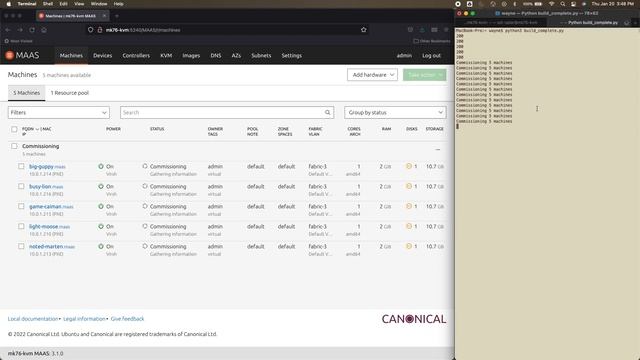Screen dimensions: 640x360
Task: Click the browser back arrow
Action: click(x=8, y=30)
